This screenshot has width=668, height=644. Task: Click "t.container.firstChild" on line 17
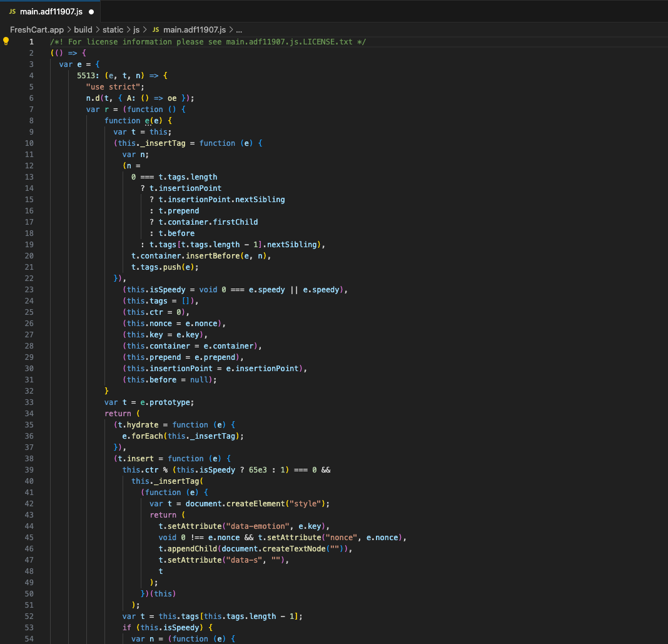point(208,222)
